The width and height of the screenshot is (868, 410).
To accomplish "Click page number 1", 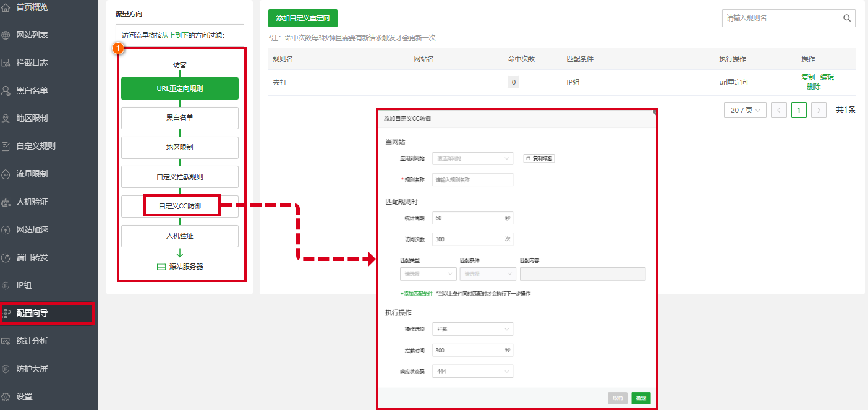I will (799, 110).
